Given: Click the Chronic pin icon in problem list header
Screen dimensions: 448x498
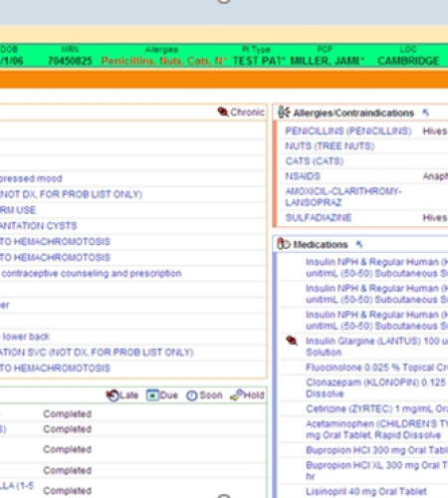Looking at the screenshot, I should (223, 112).
